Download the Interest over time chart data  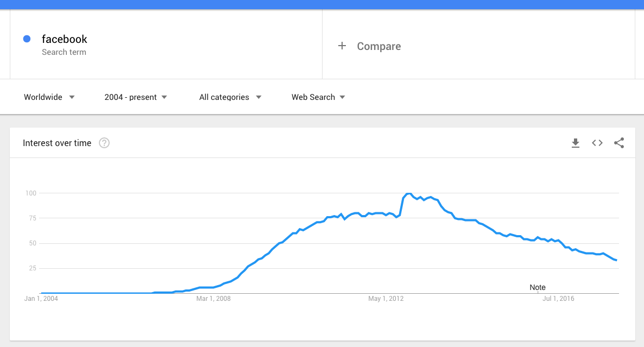tap(576, 143)
